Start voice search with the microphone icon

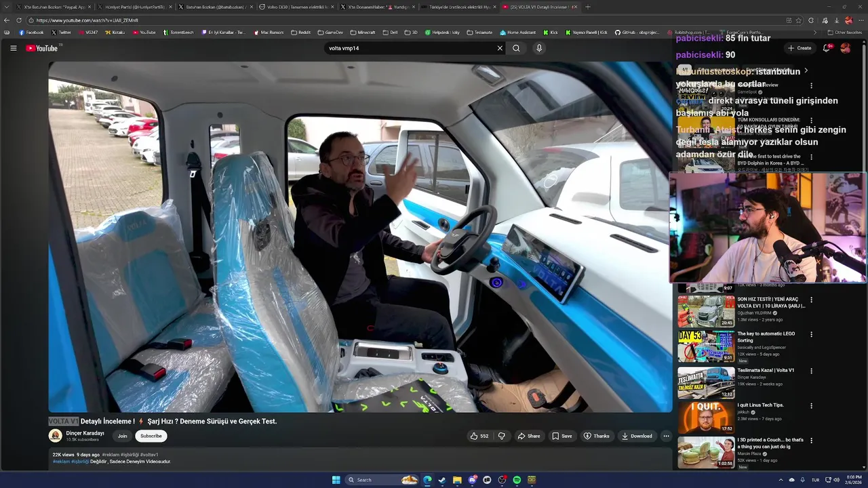(539, 48)
